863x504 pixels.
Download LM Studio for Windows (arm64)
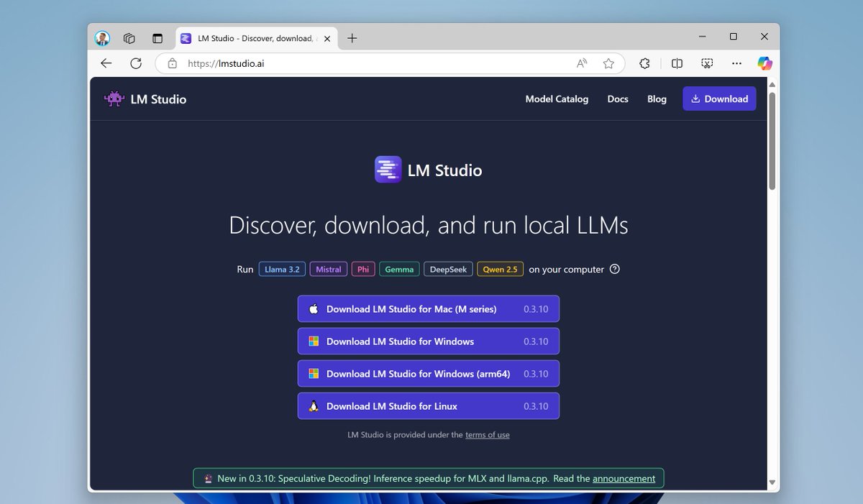(429, 374)
